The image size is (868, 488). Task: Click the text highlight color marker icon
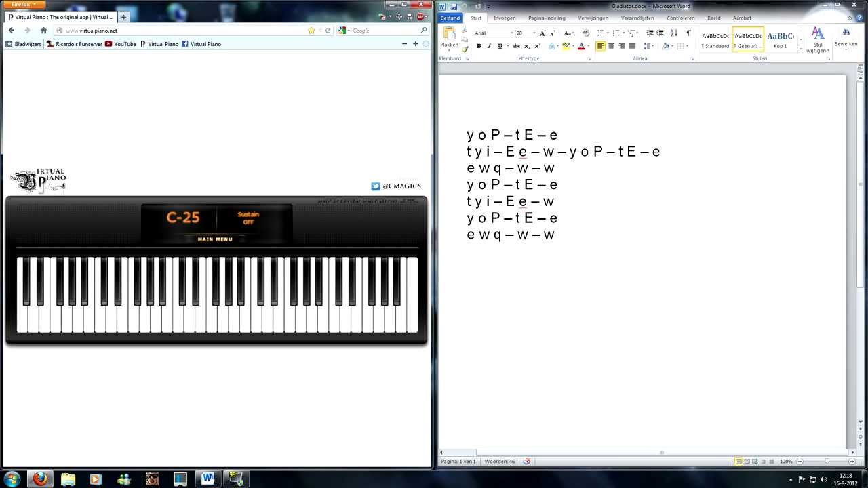(x=566, y=46)
